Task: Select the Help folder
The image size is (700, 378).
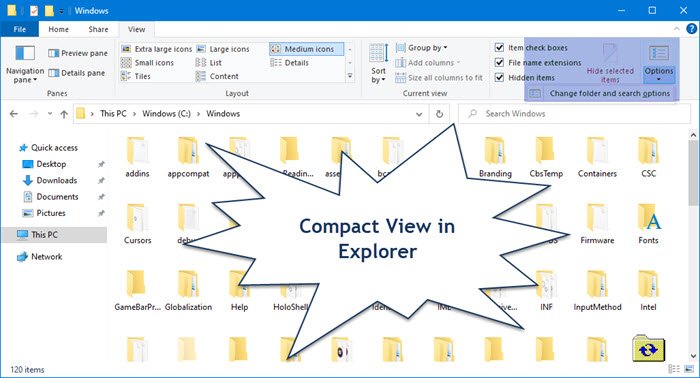Action: (x=239, y=291)
